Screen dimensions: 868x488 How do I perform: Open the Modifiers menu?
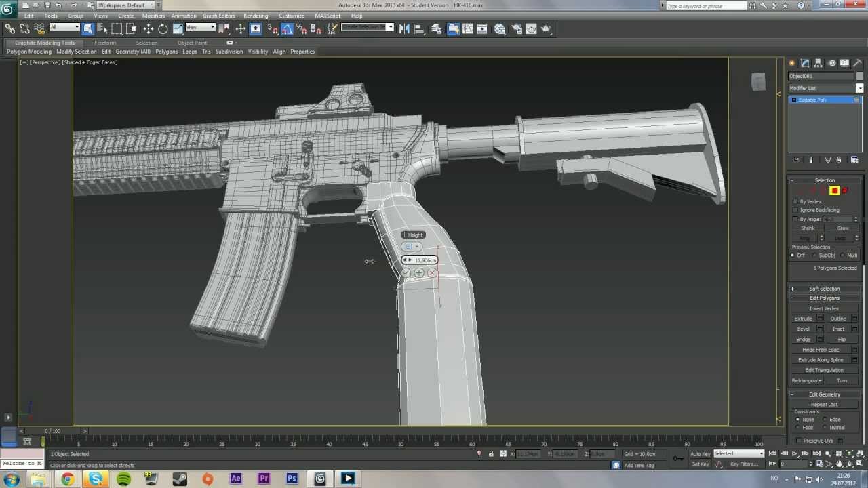153,16
